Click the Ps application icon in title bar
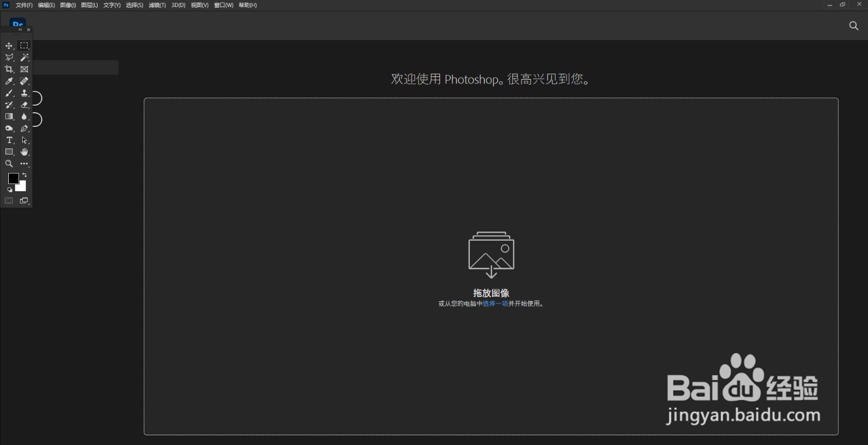Image resolution: width=868 pixels, height=445 pixels. (6, 5)
